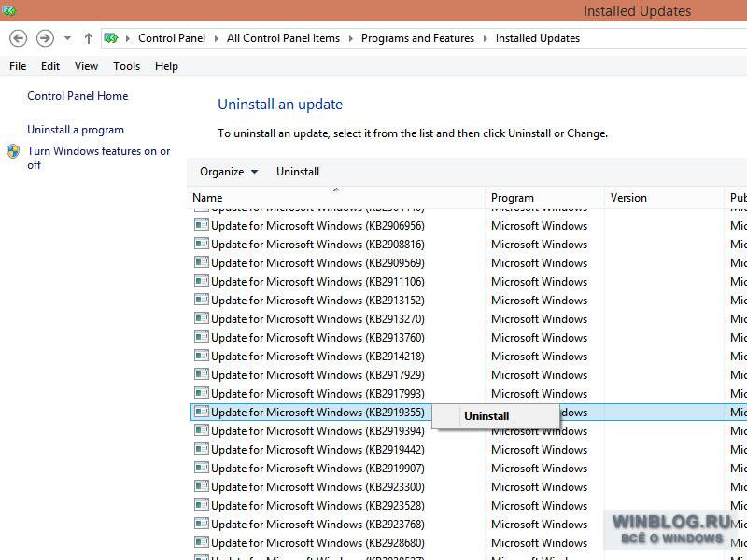
Task: Select Update for Microsoft Windows (KB2919442) text
Action: 317,450
